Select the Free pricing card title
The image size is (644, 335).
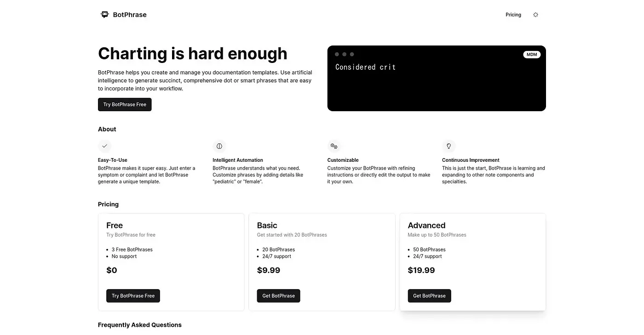click(115, 225)
